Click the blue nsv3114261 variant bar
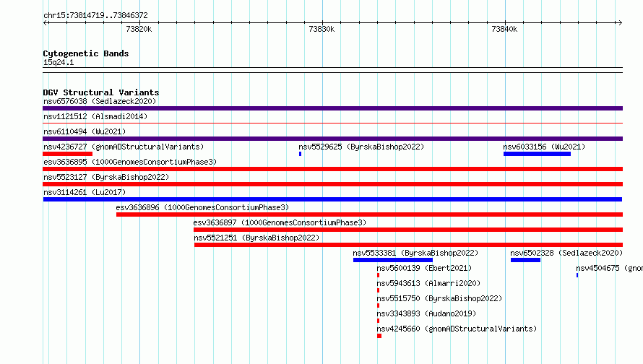The image size is (643, 364). point(332,199)
